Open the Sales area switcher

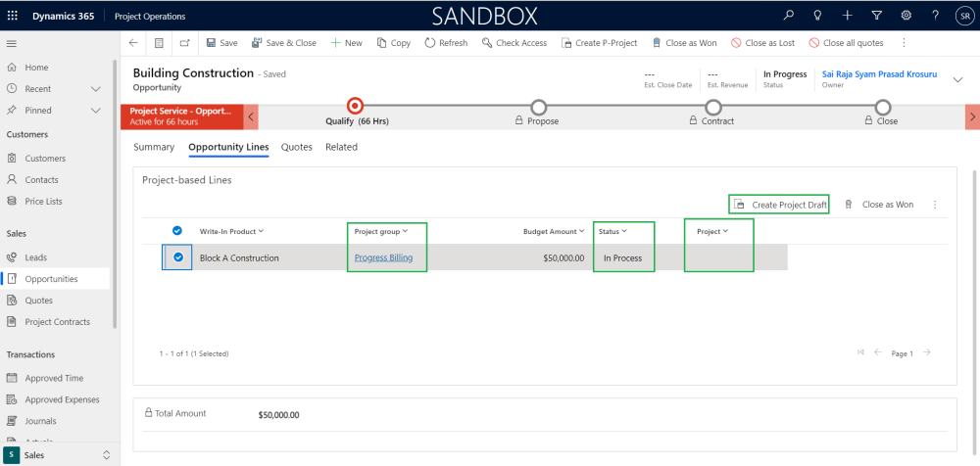[x=60, y=455]
